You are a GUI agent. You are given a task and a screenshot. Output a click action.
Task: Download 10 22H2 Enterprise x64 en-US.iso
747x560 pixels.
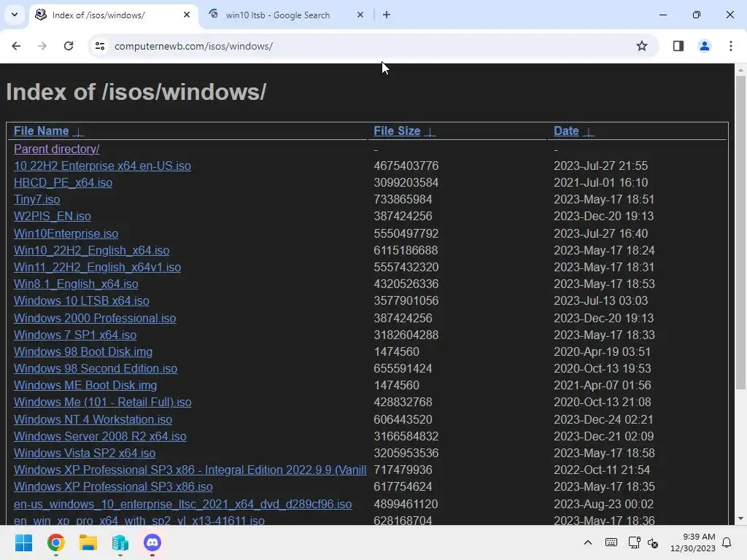(x=102, y=166)
